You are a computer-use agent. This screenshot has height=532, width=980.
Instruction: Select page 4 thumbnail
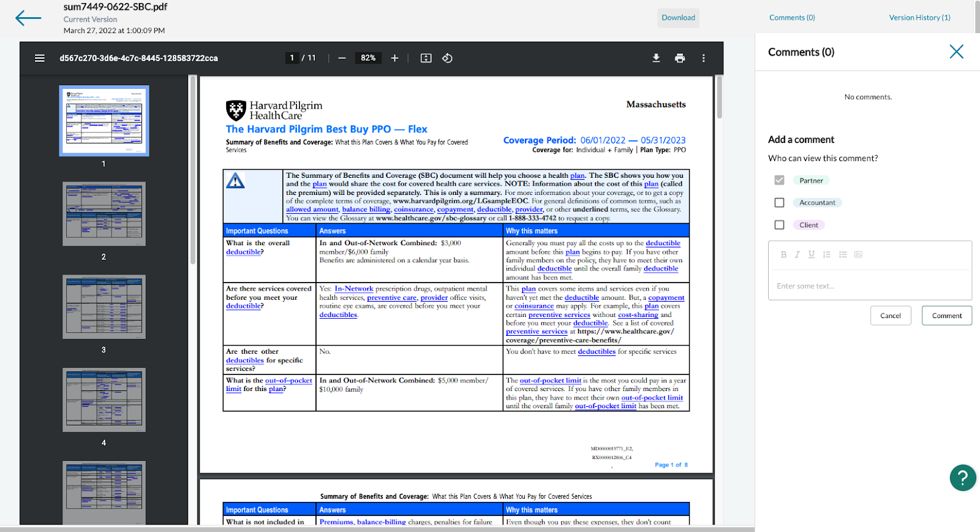pyautogui.click(x=104, y=400)
